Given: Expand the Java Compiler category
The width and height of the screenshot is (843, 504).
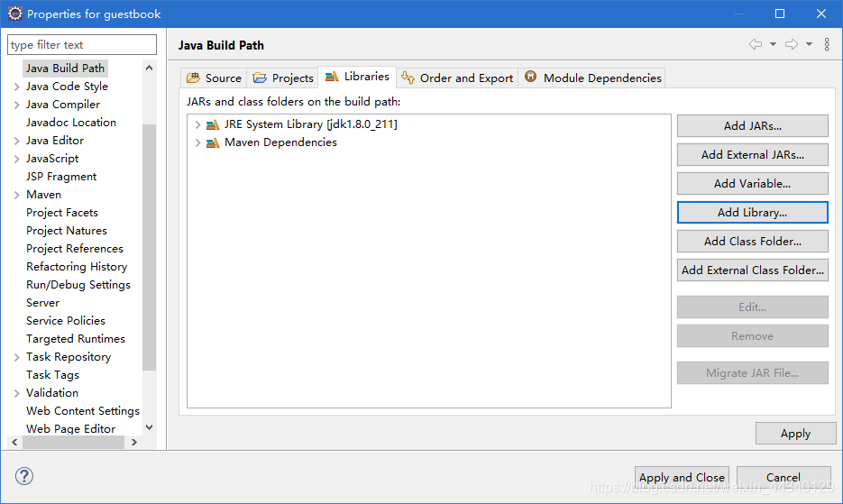Looking at the screenshot, I should (x=17, y=105).
